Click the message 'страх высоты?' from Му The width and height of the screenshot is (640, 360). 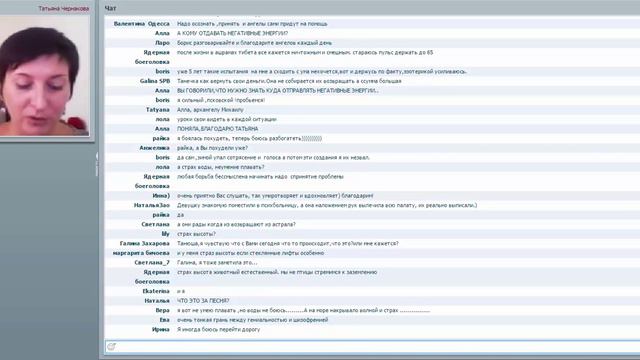(196, 234)
